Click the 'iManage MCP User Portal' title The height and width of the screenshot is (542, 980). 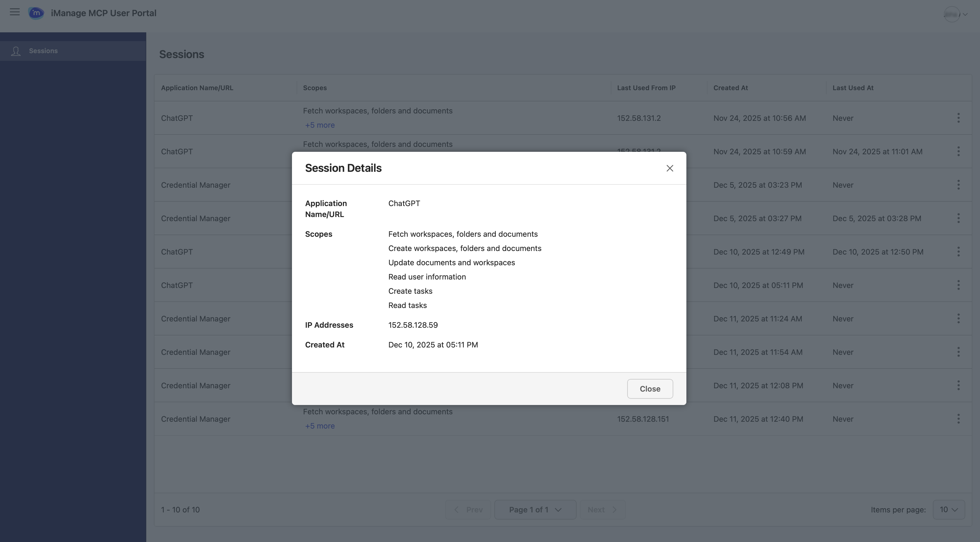tap(104, 13)
